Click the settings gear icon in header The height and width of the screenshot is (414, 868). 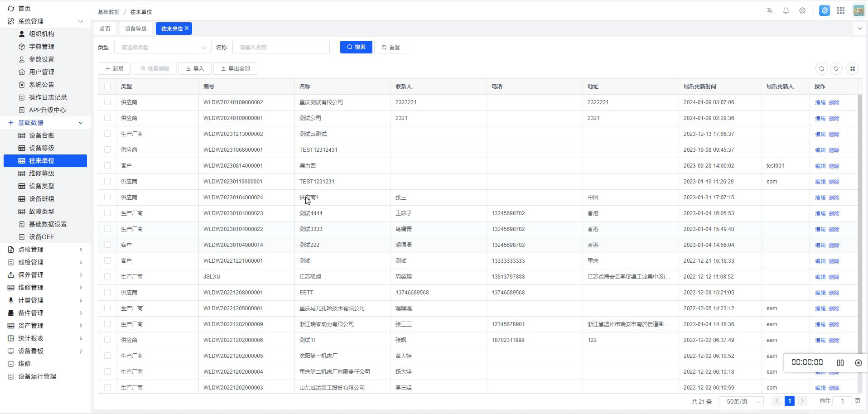coord(802,10)
